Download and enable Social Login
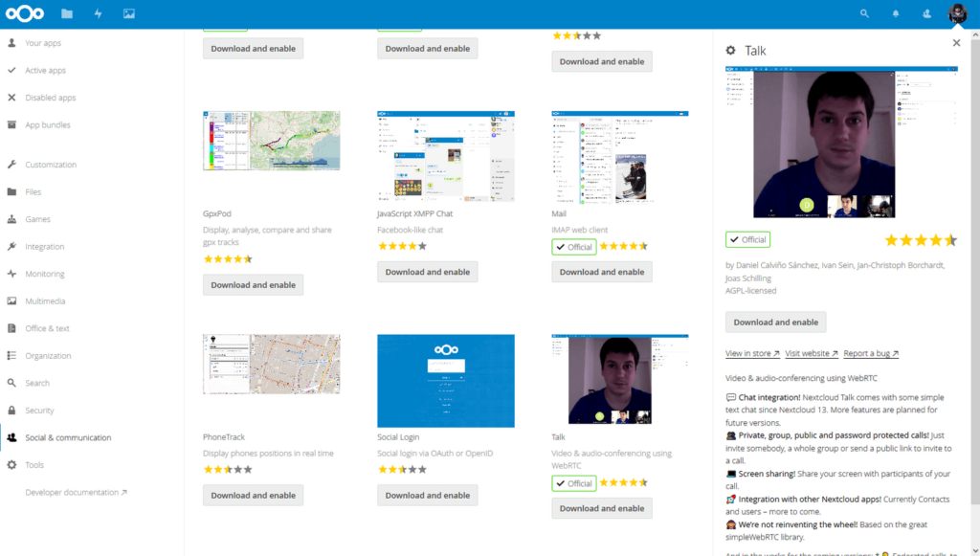The image size is (980, 556). coord(428,496)
